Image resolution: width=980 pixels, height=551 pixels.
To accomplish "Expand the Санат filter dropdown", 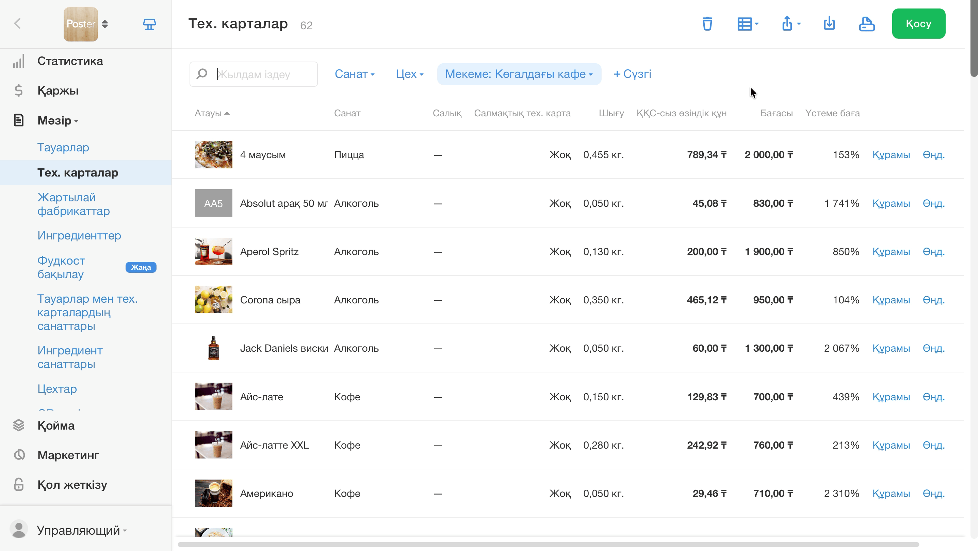I will [355, 74].
